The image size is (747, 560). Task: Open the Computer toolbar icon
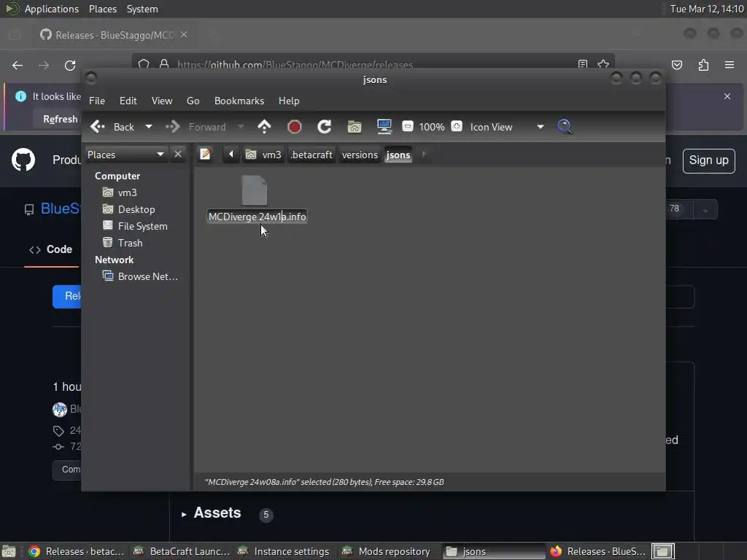pyautogui.click(x=384, y=127)
